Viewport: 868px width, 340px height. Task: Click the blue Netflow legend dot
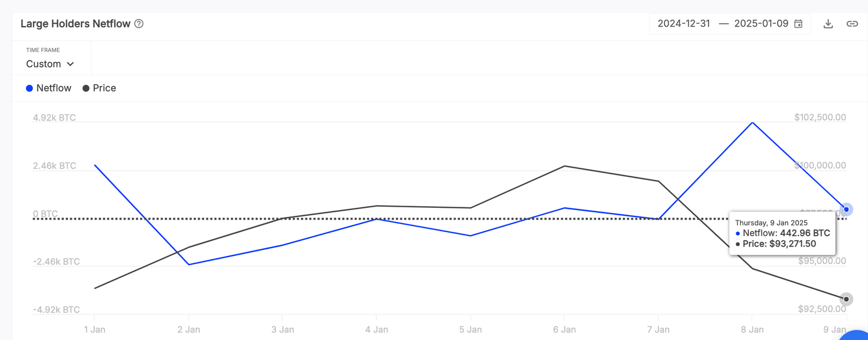(x=29, y=89)
